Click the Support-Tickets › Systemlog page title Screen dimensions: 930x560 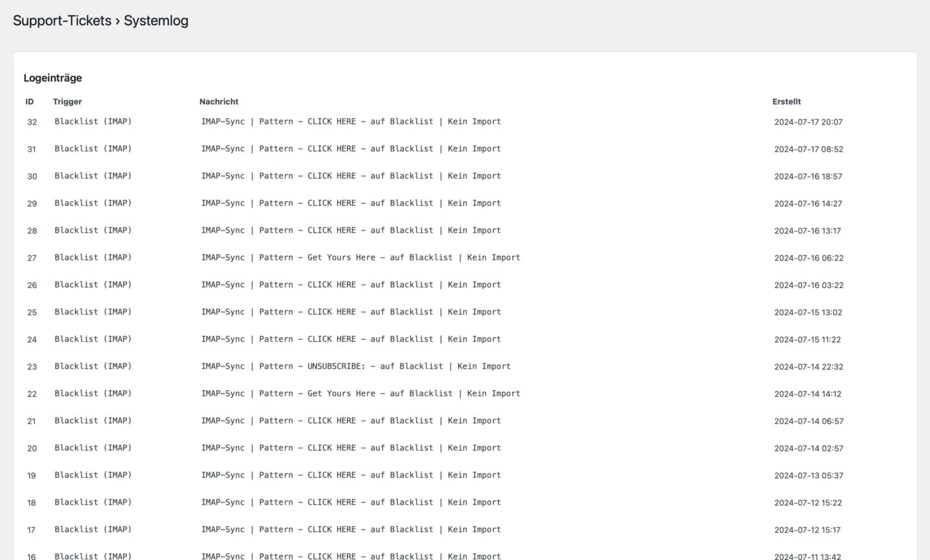click(101, 21)
